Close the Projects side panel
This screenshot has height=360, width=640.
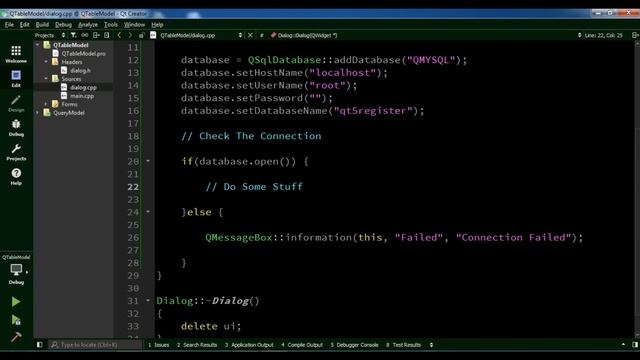pos(107,36)
